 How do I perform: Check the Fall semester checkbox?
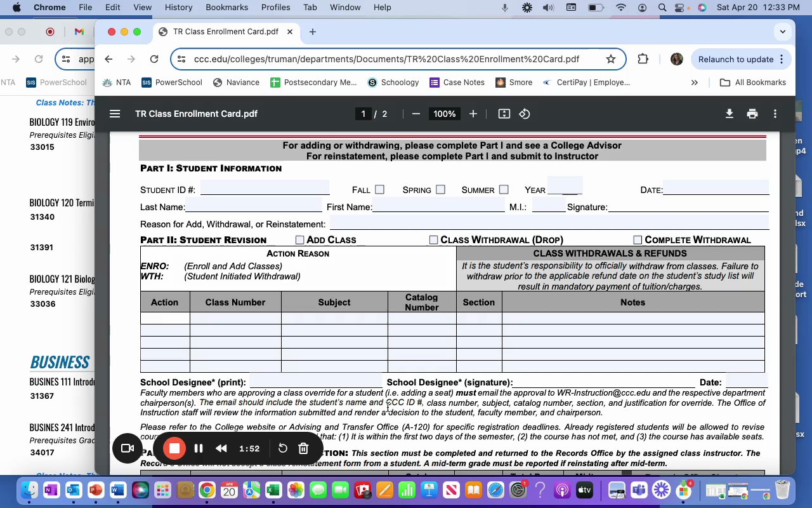click(x=379, y=189)
